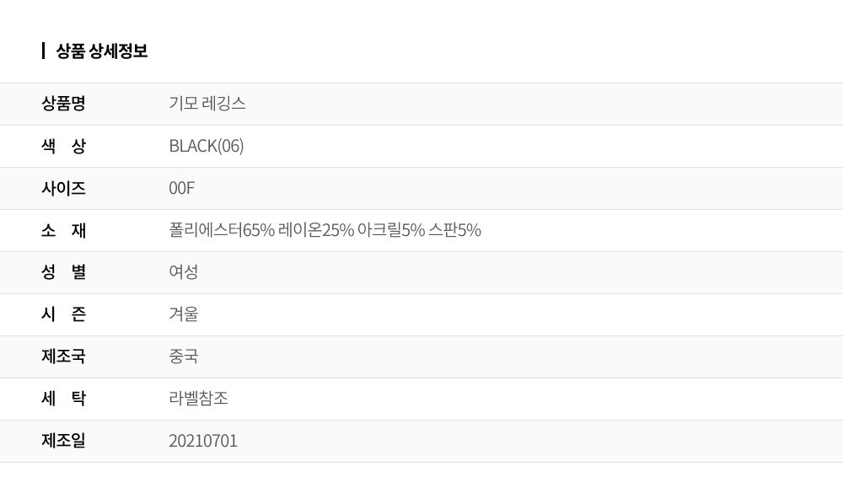Viewport: 843px width, 504px height.
Task: Click the manufacture date 20210701
Action: pos(203,441)
